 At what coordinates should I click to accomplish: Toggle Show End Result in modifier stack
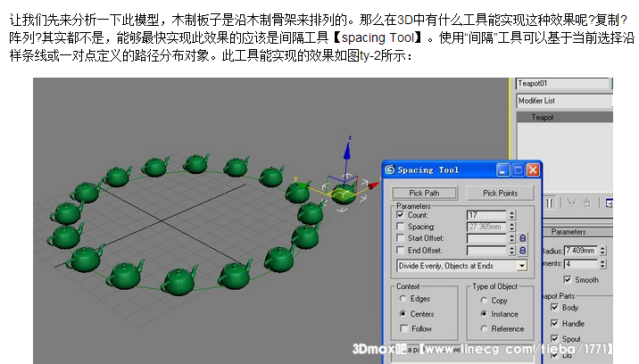550,203
